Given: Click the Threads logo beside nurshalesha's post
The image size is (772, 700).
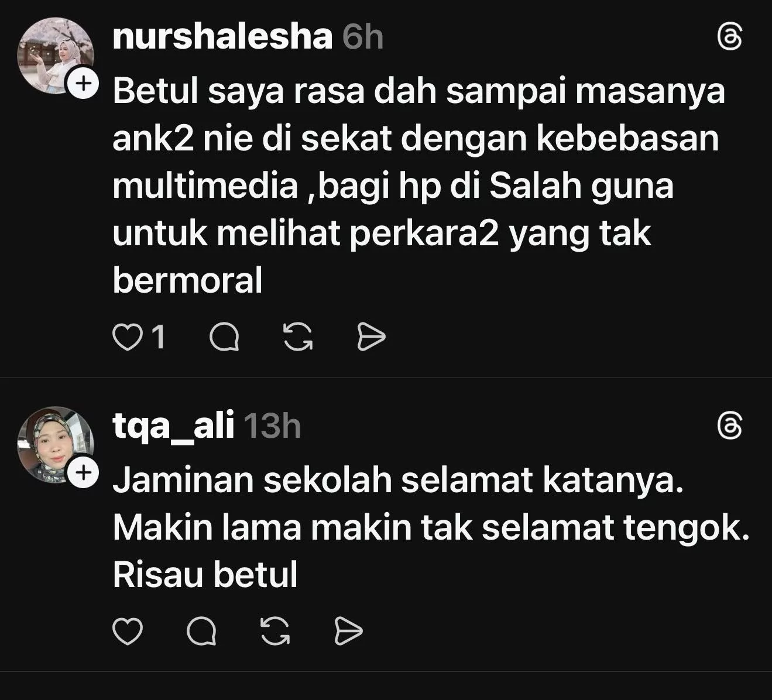Looking at the screenshot, I should [729, 39].
